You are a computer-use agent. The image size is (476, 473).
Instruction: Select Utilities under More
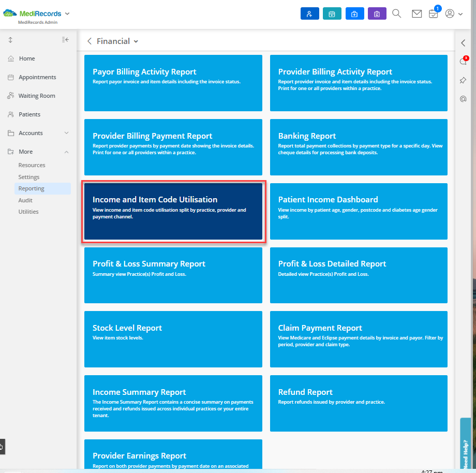coord(28,212)
